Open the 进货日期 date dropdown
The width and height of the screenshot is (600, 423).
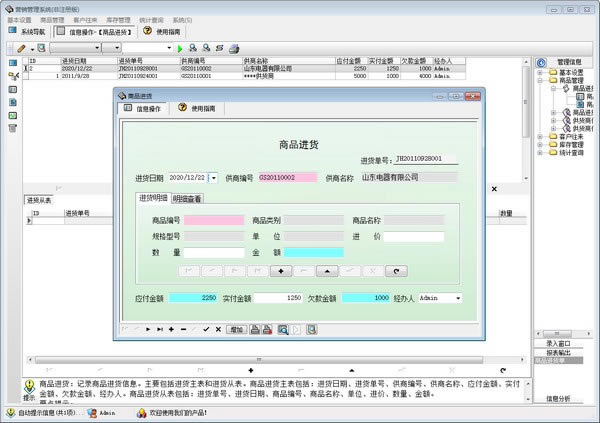point(213,178)
